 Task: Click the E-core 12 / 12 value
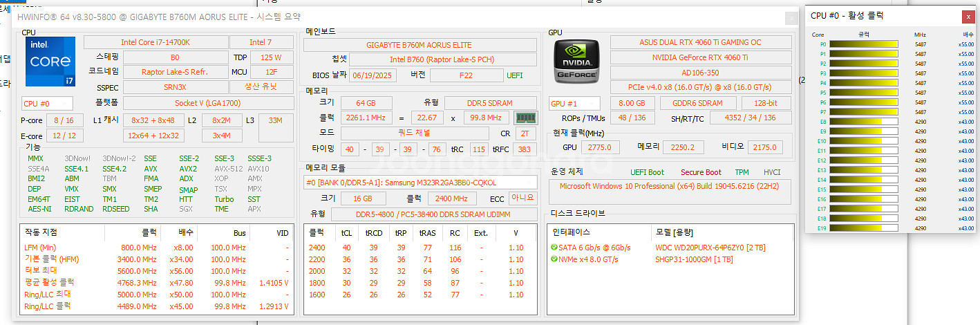pyautogui.click(x=64, y=136)
